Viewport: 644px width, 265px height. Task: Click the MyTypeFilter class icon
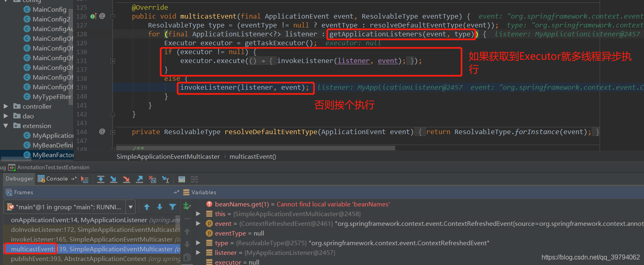point(27,97)
